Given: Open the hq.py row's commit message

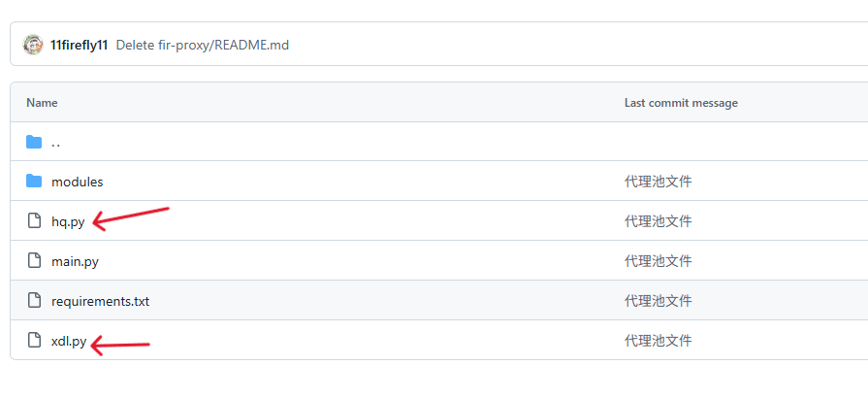Looking at the screenshot, I should point(658,221).
